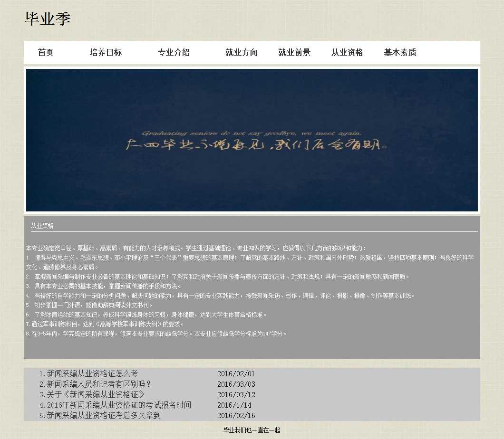Open article about 2016年 exam registration time
The height and width of the screenshot is (439, 504).
click(x=116, y=405)
